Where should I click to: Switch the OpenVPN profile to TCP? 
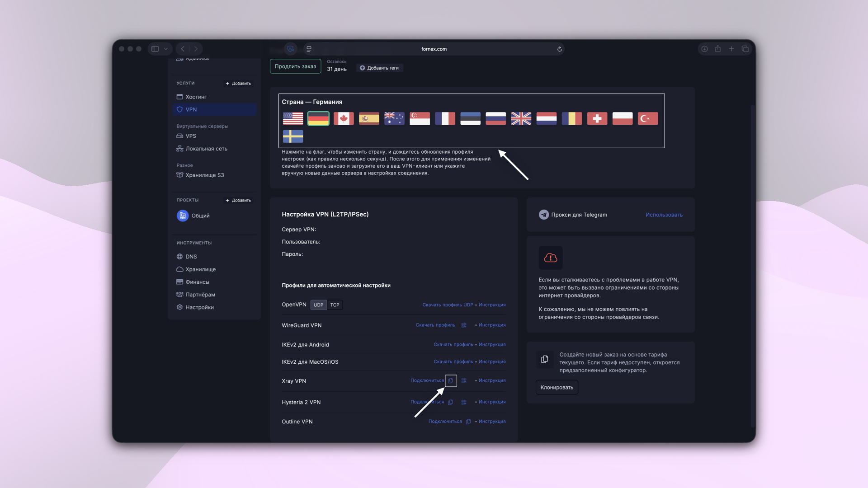coord(335,305)
